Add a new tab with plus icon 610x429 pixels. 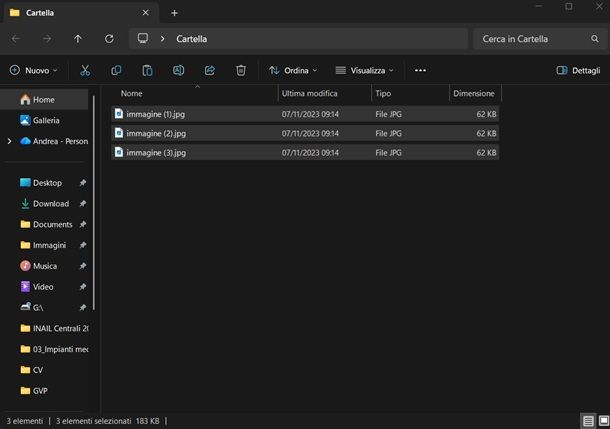[x=174, y=13]
